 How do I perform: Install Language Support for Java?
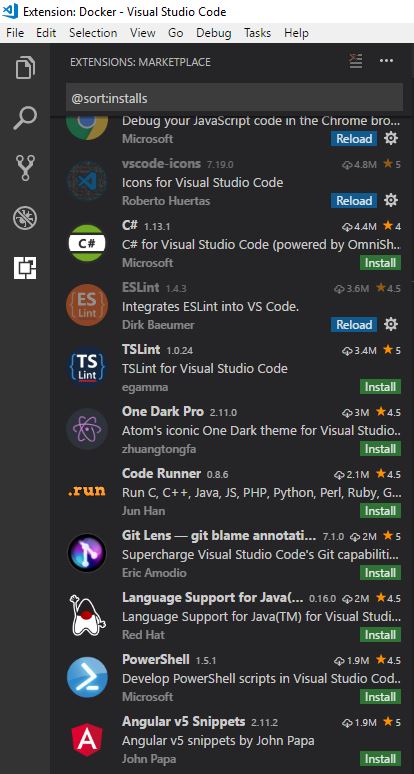coord(380,634)
